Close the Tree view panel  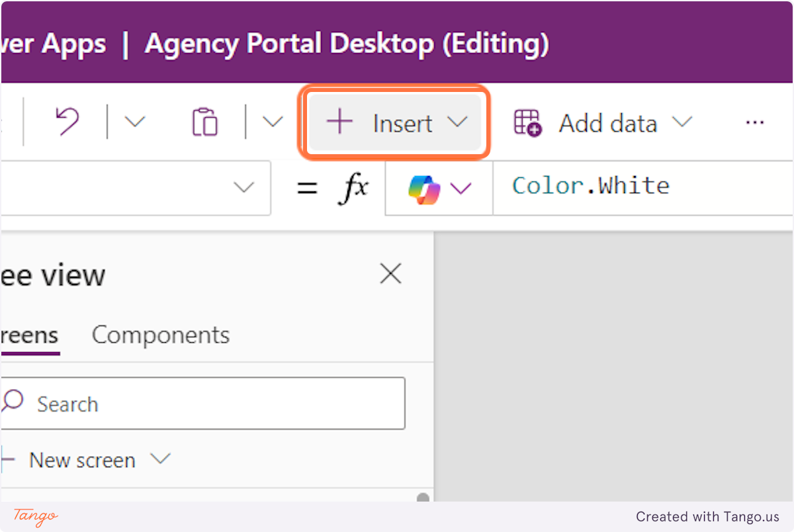pos(390,273)
